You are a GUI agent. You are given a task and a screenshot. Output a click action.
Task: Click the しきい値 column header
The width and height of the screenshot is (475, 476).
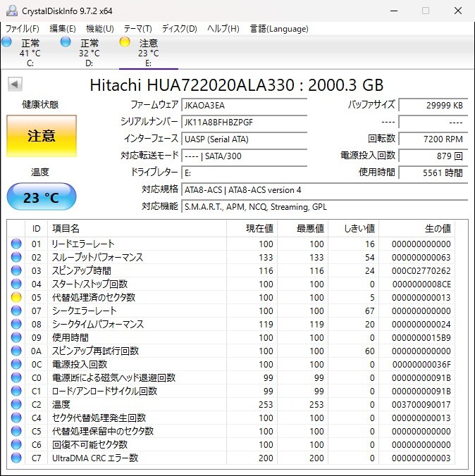[x=354, y=228]
